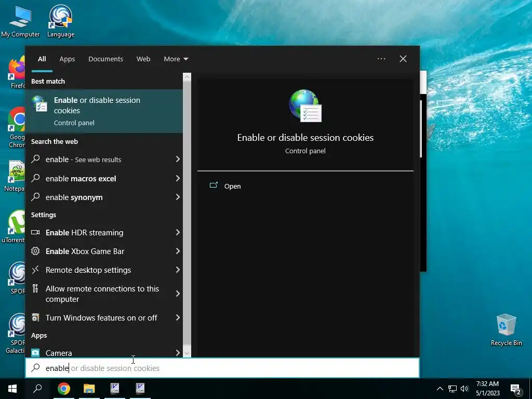
Task: Click the session cookies icon in best match
Action: (39, 104)
